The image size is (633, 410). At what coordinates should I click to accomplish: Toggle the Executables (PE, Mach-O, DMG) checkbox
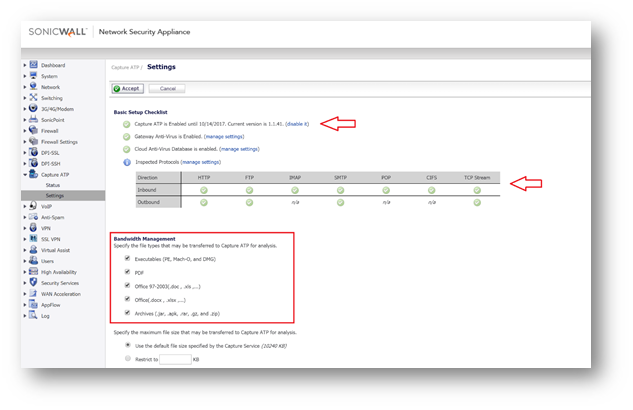(x=127, y=258)
